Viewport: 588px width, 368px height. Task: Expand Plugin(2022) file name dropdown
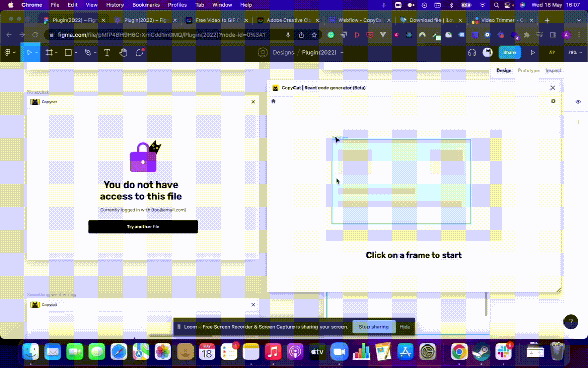pyautogui.click(x=342, y=53)
